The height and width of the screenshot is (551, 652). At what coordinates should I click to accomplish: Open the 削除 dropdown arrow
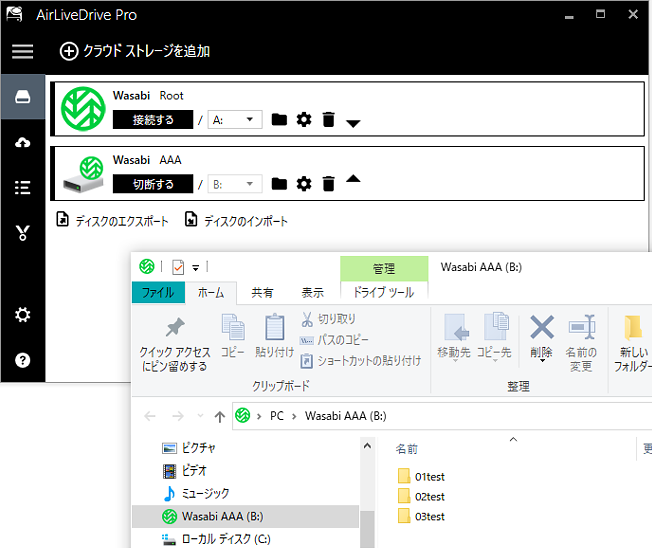coord(542,360)
